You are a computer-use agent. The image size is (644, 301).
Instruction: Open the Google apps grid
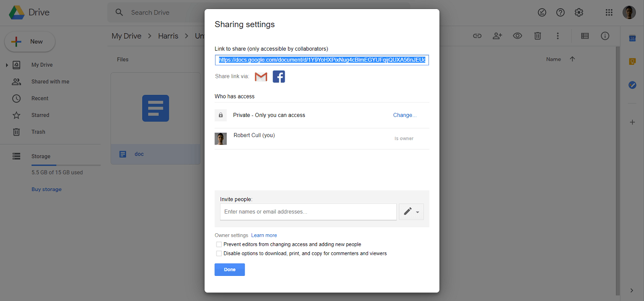(x=609, y=13)
